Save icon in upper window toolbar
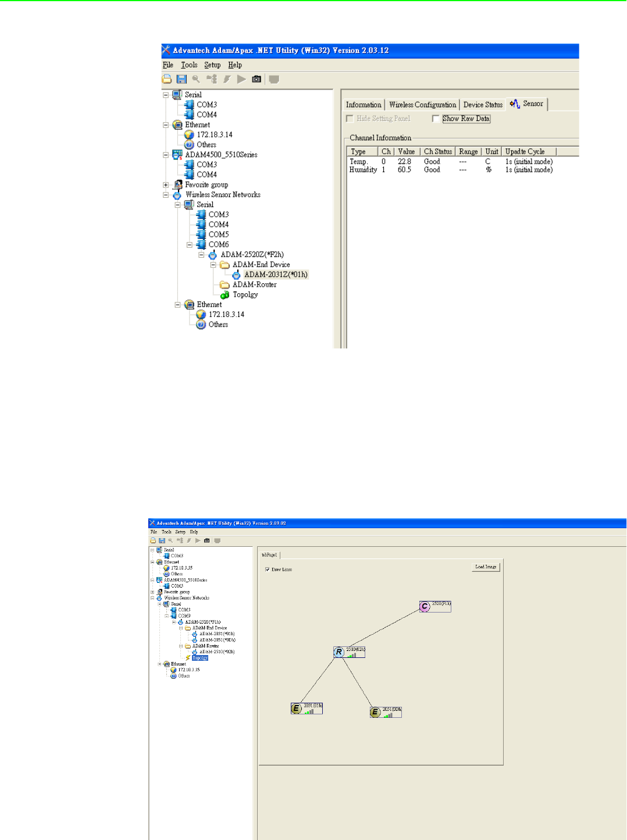The image size is (627, 840). [x=181, y=79]
